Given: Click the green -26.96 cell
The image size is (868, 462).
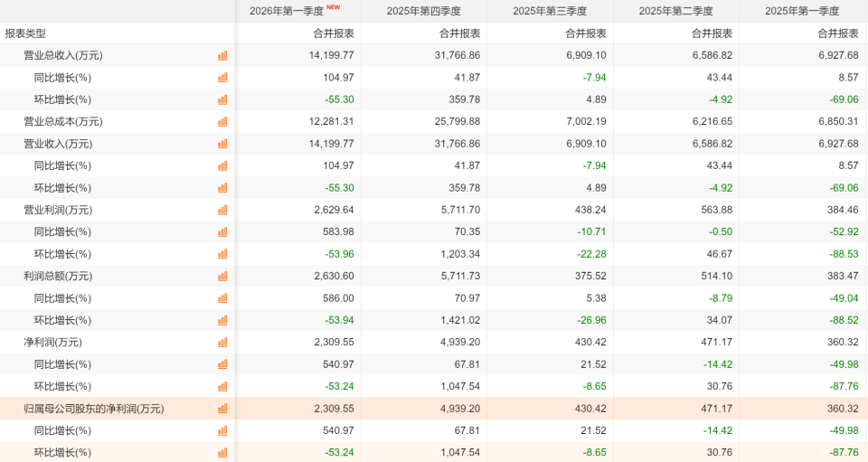Looking at the screenshot, I should 591,320.
